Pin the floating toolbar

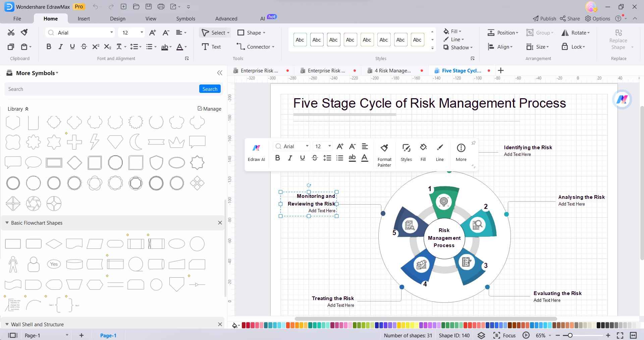473,143
